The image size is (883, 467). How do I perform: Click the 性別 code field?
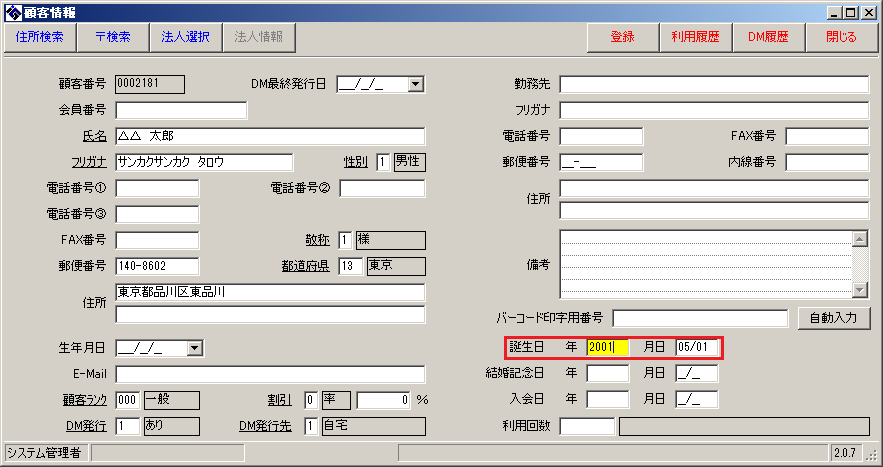(x=383, y=162)
